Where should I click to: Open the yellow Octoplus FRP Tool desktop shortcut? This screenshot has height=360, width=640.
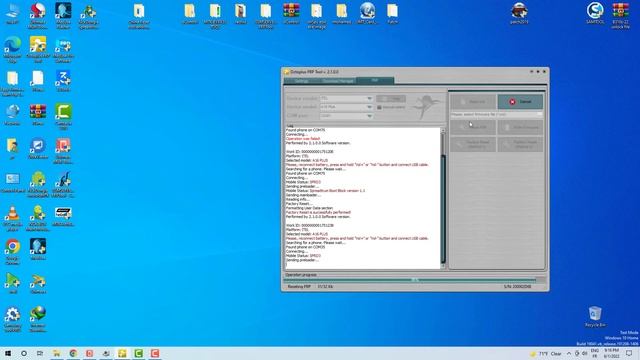click(38, 49)
